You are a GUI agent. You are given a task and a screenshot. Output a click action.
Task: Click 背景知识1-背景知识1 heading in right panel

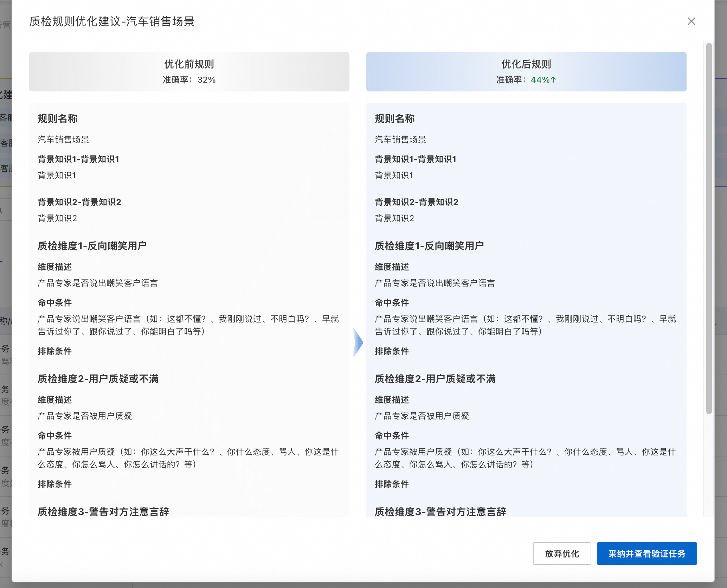click(x=415, y=159)
